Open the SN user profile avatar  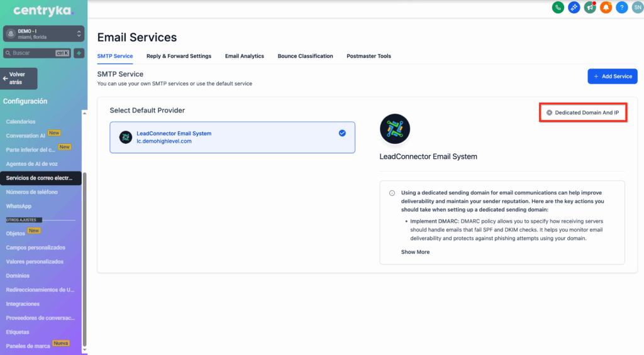click(x=636, y=8)
